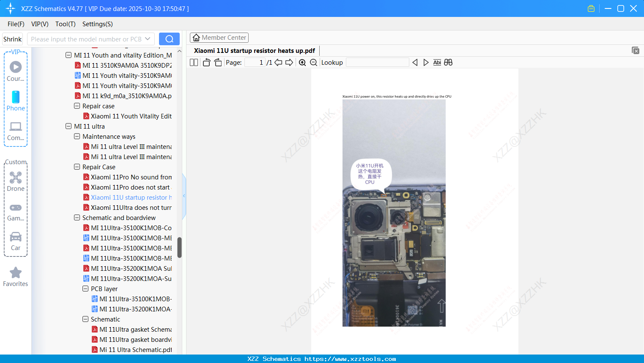644x363 pixels.
Task: Start full-document search with binoculars icon
Action: [x=448, y=62]
